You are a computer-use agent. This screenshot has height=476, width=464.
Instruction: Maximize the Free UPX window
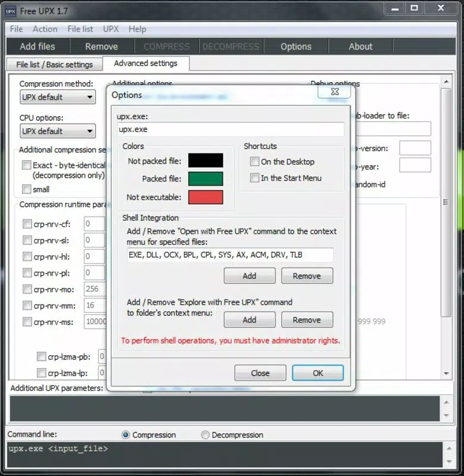(x=414, y=8)
